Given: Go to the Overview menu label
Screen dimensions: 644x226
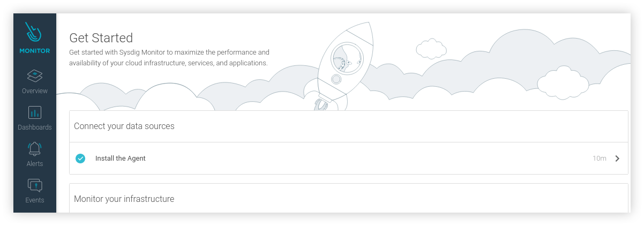Looking at the screenshot, I should 34,91.
